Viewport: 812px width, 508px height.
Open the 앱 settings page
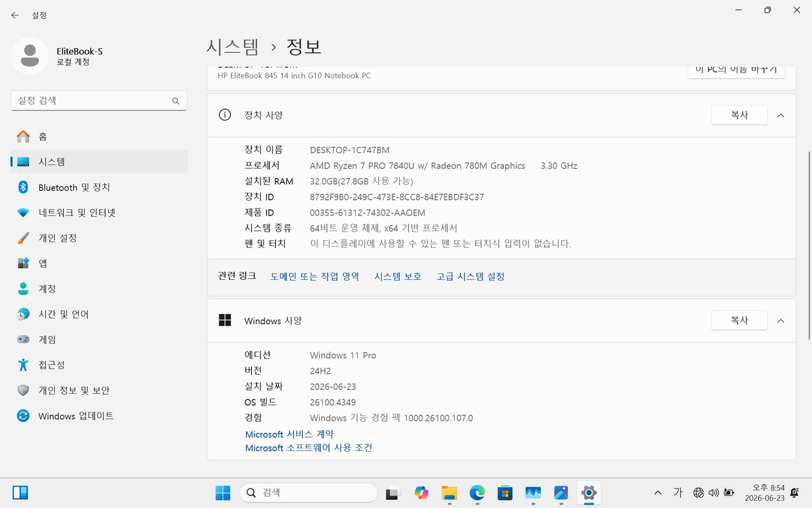[x=99, y=263]
